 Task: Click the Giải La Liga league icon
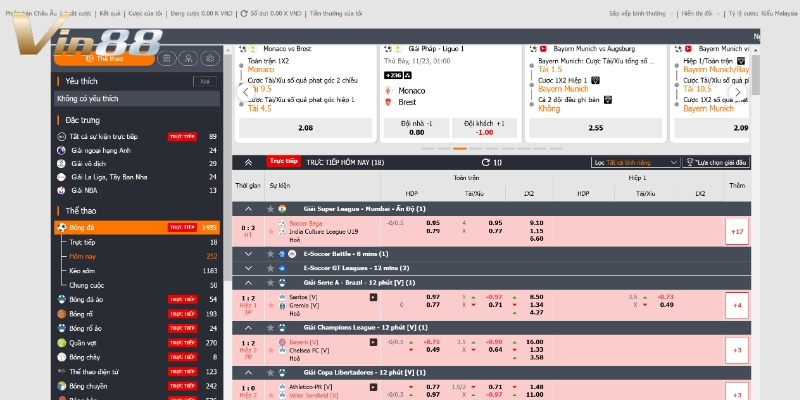[x=61, y=177]
